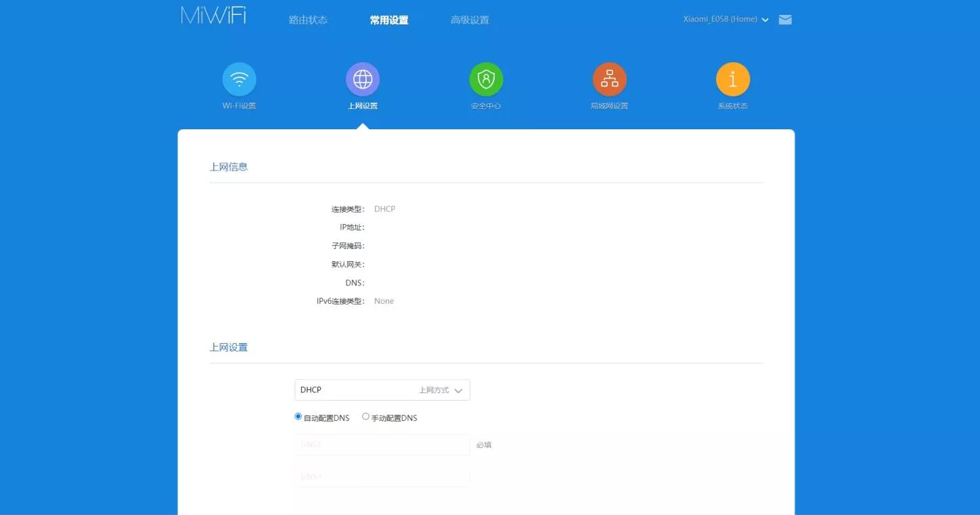
Task: Click the DNS1 input field
Action: pos(382,445)
